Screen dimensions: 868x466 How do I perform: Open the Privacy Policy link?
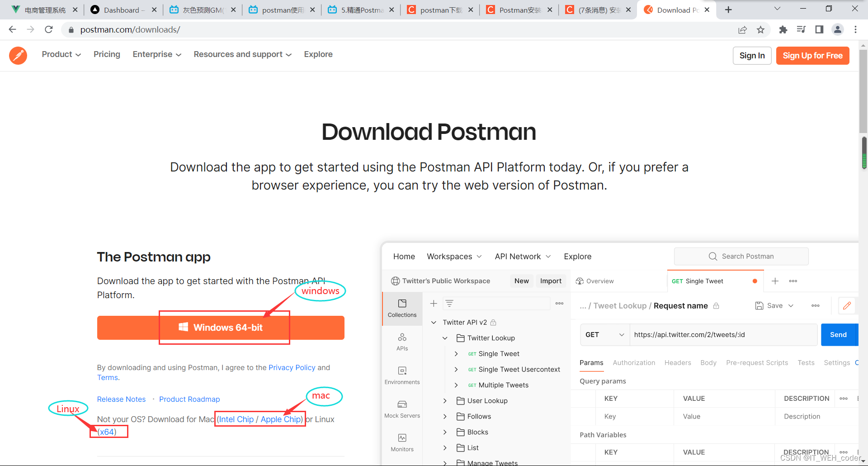pyautogui.click(x=292, y=367)
